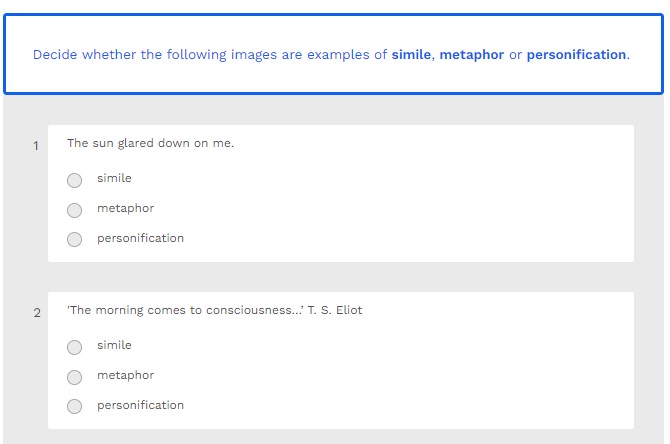
Task: Click the bold 'personification' word in the instructions
Action: [x=576, y=55]
